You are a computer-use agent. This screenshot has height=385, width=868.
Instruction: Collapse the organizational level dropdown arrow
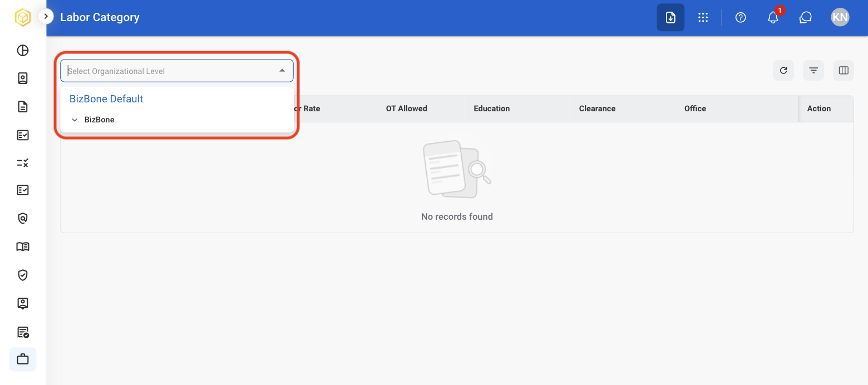282,71
